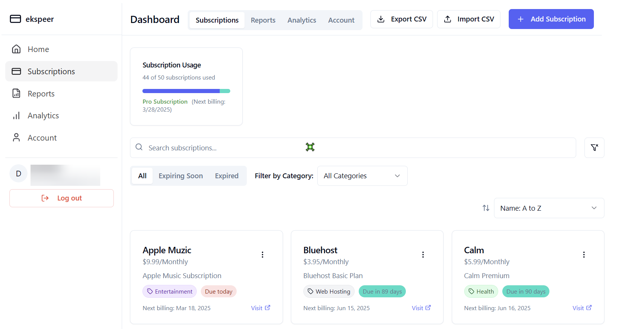644x329 pixels.
Task: Show All subscriptions filter
Action: (x=142, y=176)
